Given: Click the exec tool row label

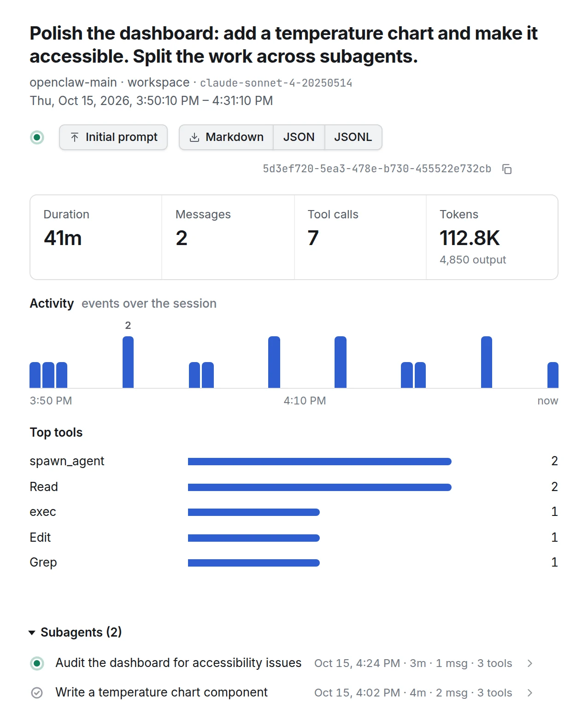Looking at the screenshot, I should 43,512.
